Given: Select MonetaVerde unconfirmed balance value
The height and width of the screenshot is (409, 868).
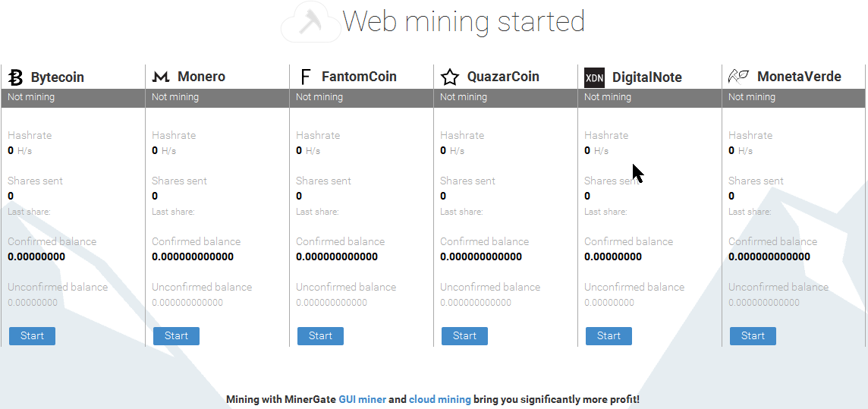Looking at the screenshot, I should pos(764,303).
